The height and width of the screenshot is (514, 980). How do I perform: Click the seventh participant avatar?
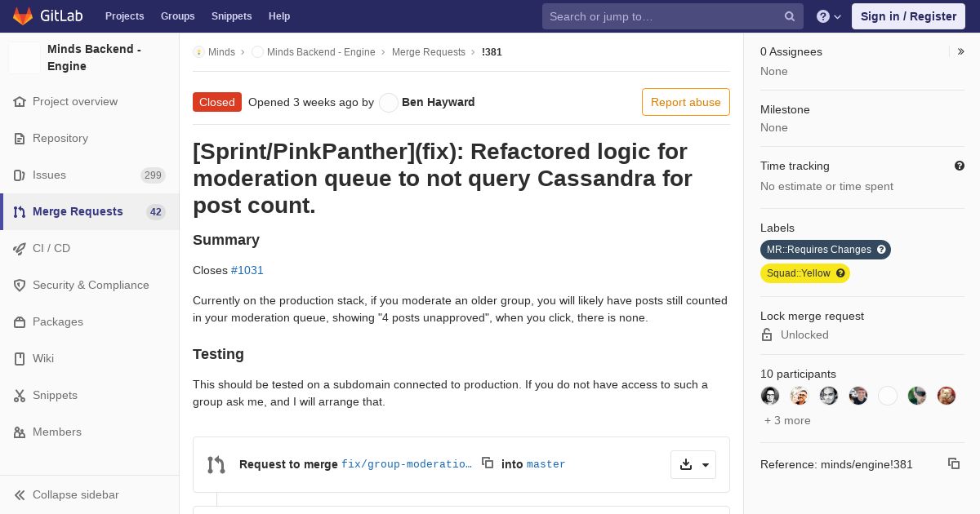947,396
